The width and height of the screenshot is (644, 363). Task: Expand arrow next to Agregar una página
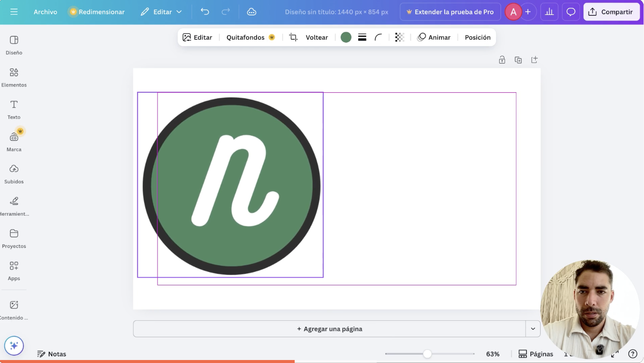[533, 329]
